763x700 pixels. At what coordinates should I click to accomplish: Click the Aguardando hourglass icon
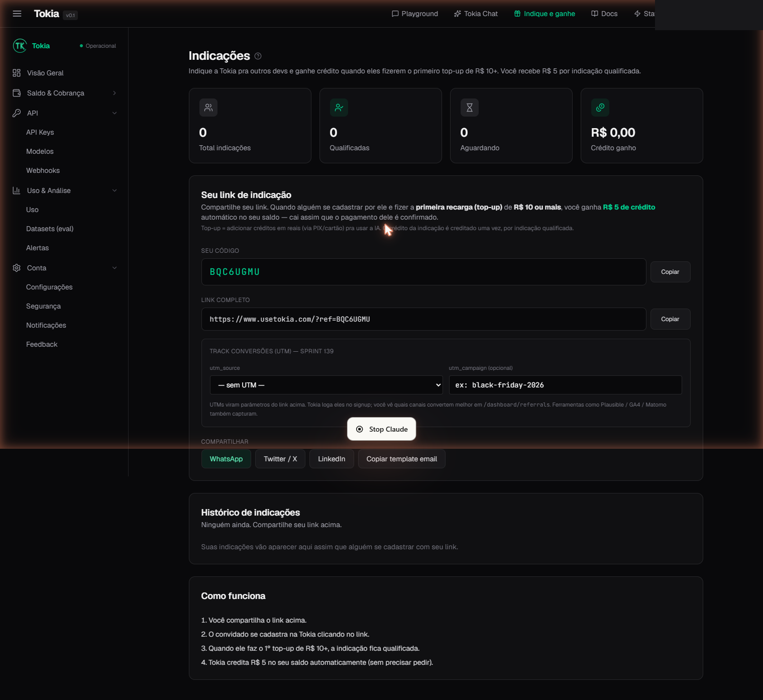(470, 108)
